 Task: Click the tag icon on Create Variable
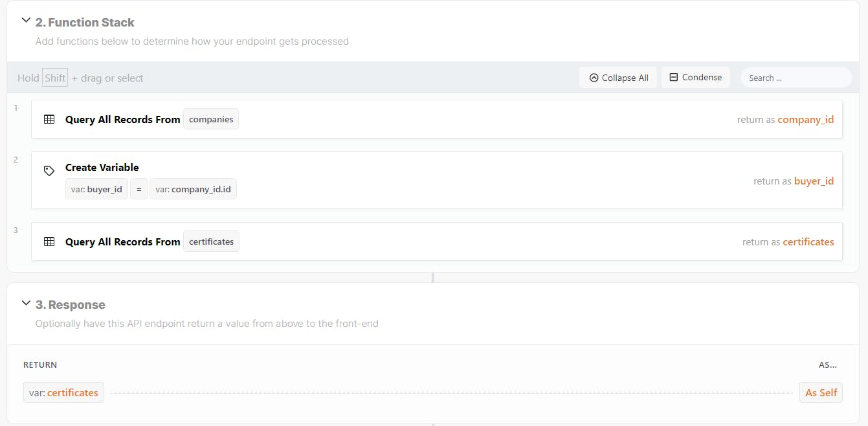[x=49, y=171]
